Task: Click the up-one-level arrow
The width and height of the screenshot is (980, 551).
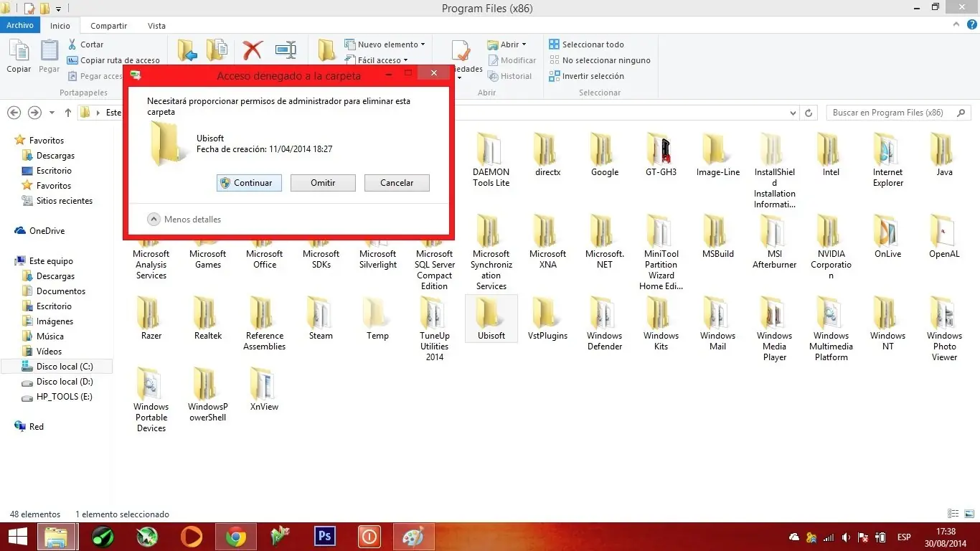Action: [68, 113]
